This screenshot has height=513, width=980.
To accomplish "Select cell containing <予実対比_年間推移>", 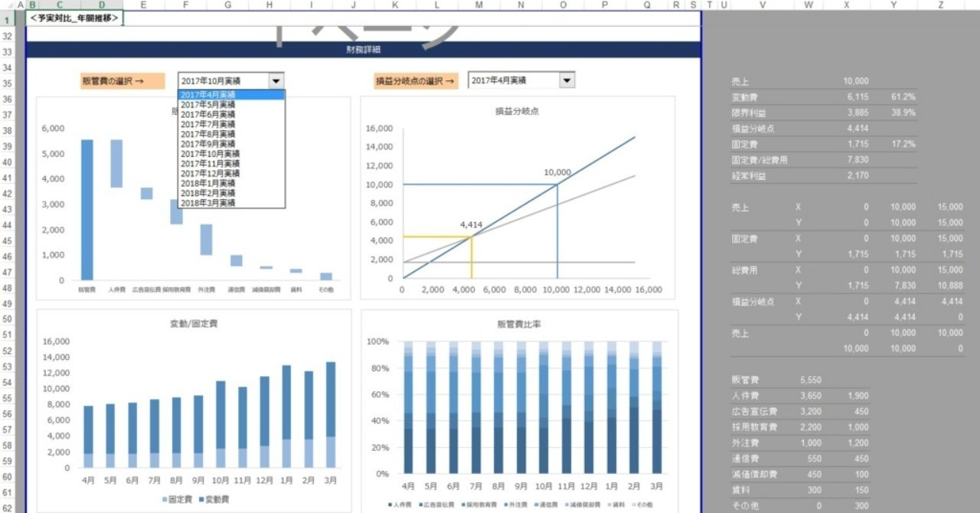I will (74, 18).
